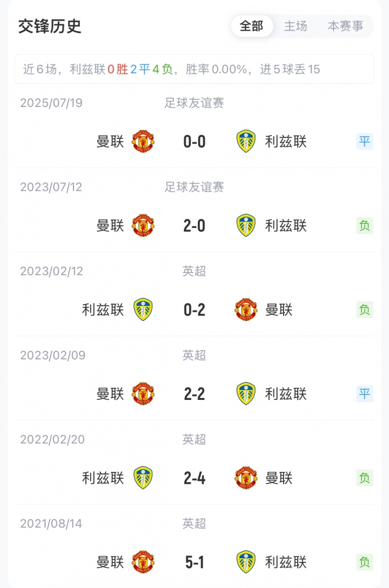The height and width of the screenshot is (588, 389).
Task: Click the 近6场 summary statistics bar
Action: point(194,69)
